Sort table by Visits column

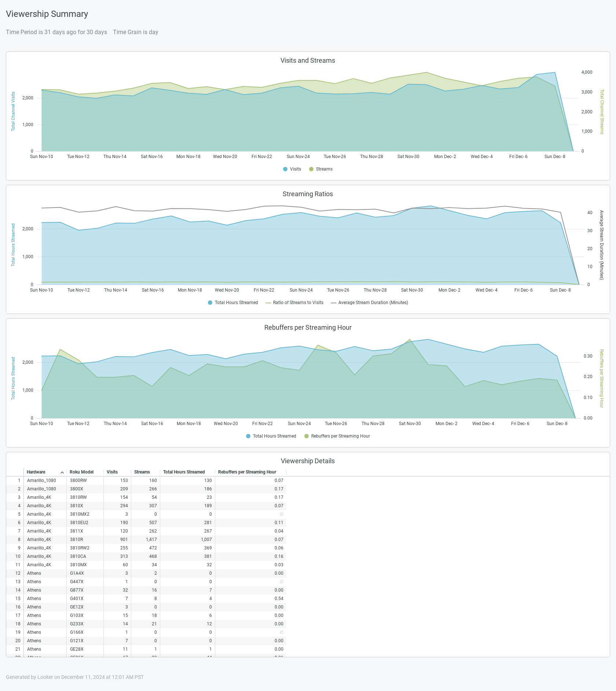(x=112, y=472)
